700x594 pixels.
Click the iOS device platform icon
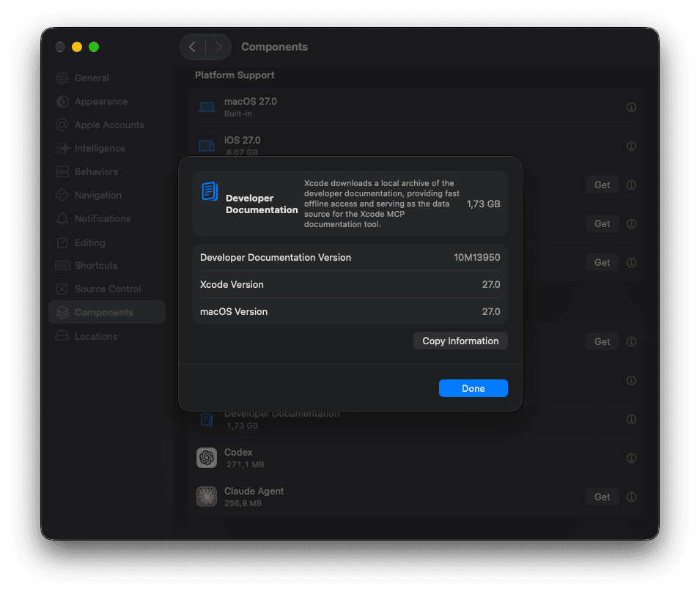pyautogui.click(x=207, y=146)
